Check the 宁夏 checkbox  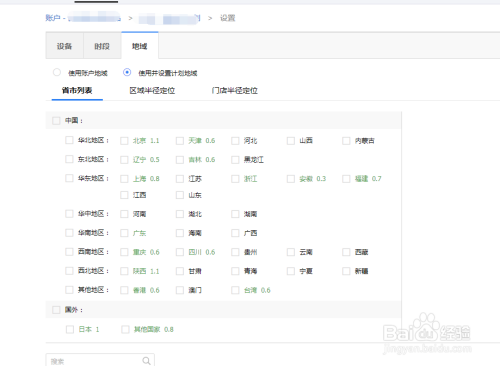[291, 271]
